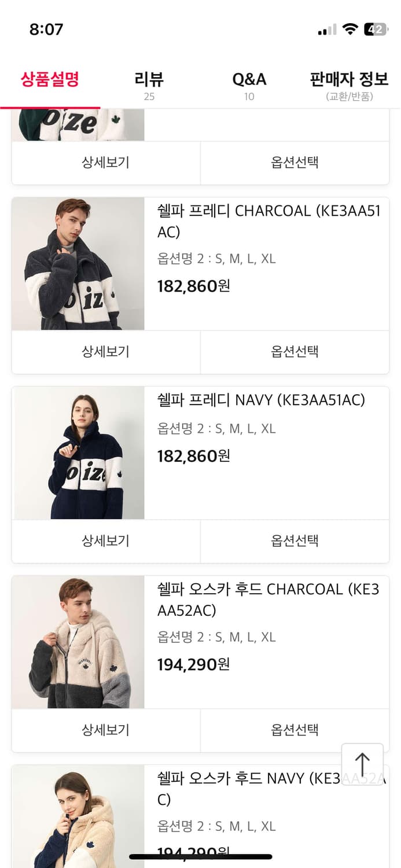
Task: Open 옵션선택 for 쉘파 오스카 후드 CHARCOAL
Action: 295,730
